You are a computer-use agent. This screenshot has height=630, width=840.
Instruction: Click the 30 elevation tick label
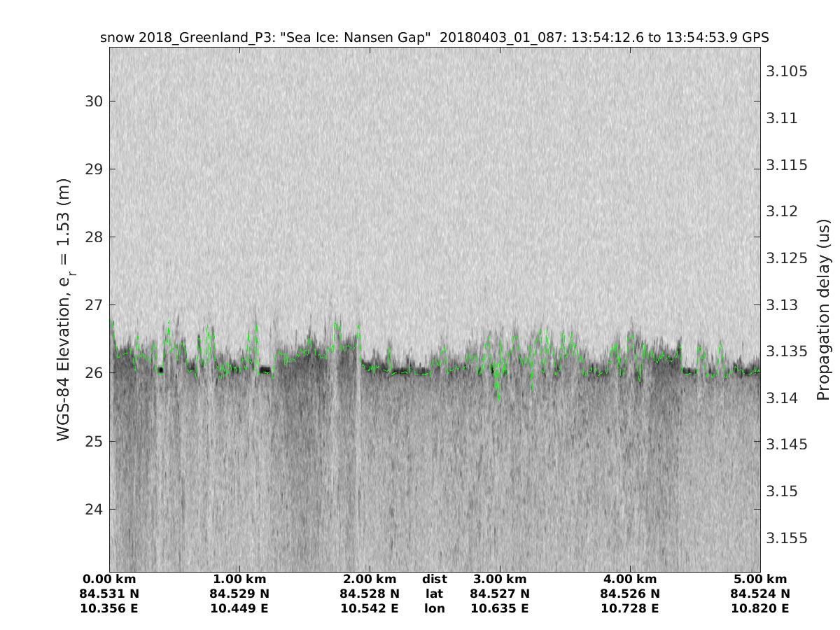click(94, 101)
